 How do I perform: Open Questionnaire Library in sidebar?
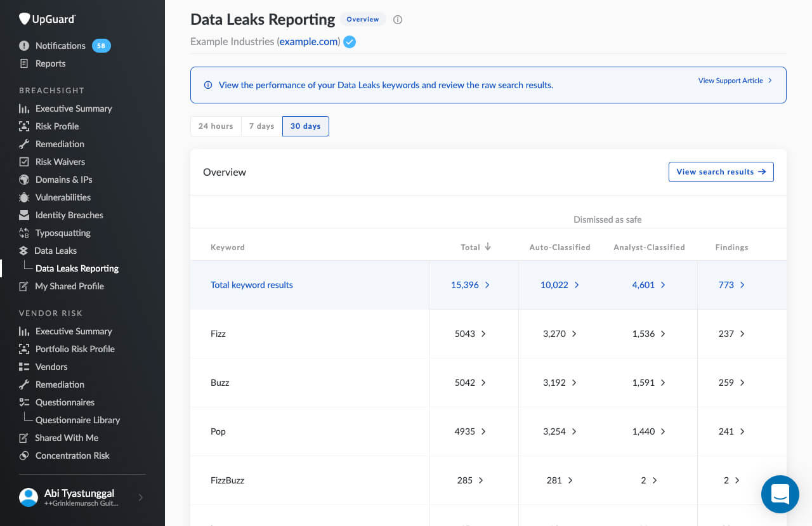77,420
